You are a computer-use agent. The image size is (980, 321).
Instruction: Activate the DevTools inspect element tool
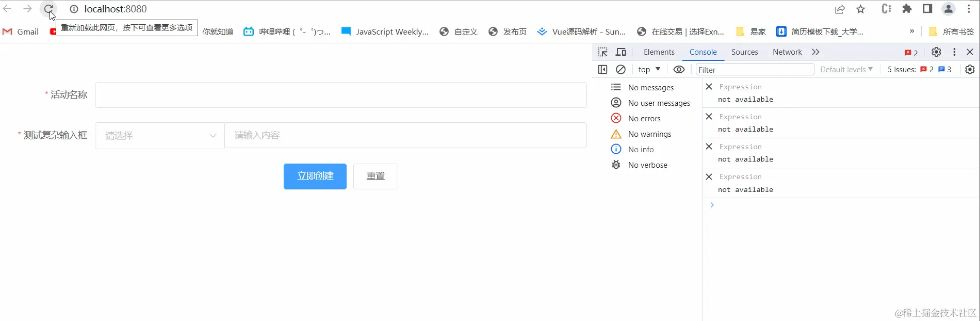602,52
